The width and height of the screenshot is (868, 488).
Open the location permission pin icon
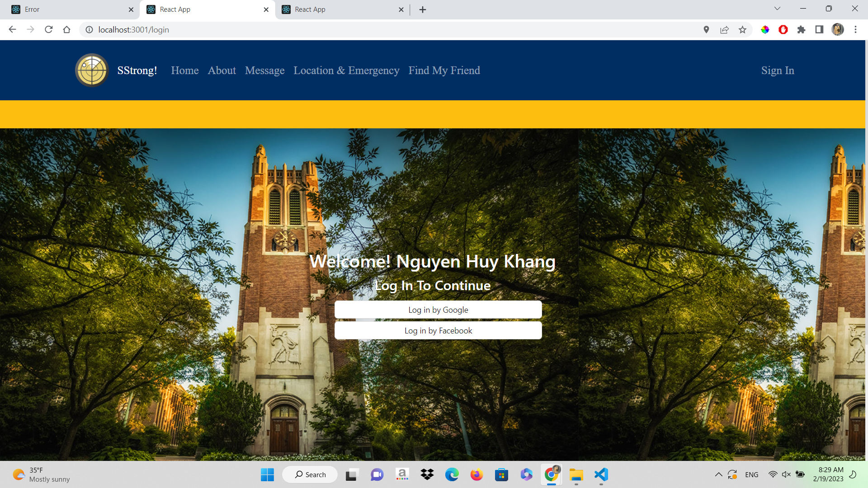tap(706, 30)
